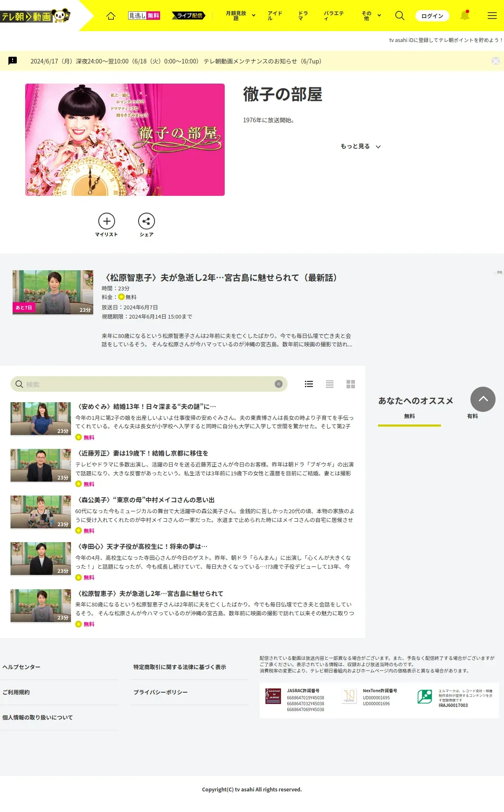The width and height of the screenshot is (504, 812).
Task: Select 有料 recommendations tab
Action: [x=472, y=416]
